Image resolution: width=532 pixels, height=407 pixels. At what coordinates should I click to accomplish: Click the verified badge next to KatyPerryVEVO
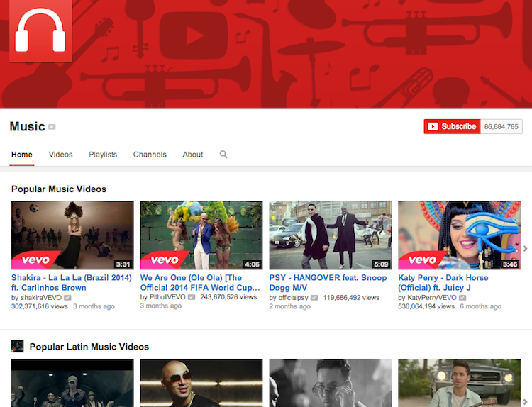462,298
